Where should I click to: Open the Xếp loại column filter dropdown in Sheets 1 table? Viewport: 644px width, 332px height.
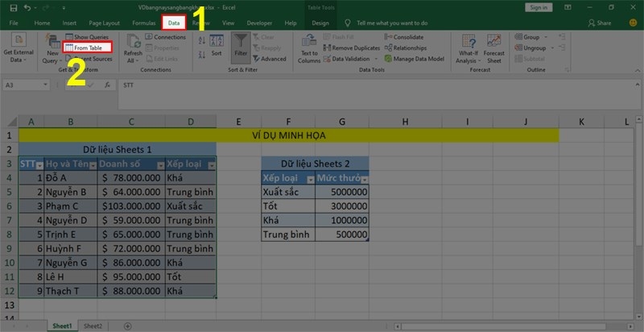tap(212, 164)
